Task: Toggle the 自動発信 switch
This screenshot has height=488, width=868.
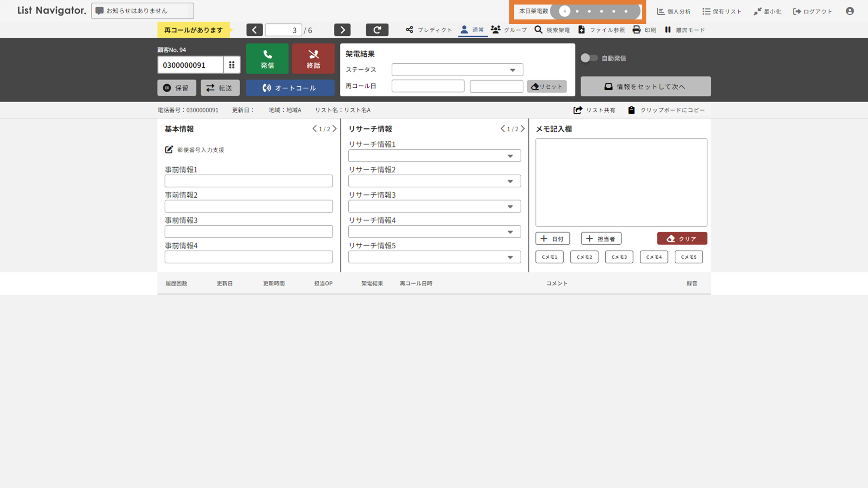Action: tap(588, 58)
